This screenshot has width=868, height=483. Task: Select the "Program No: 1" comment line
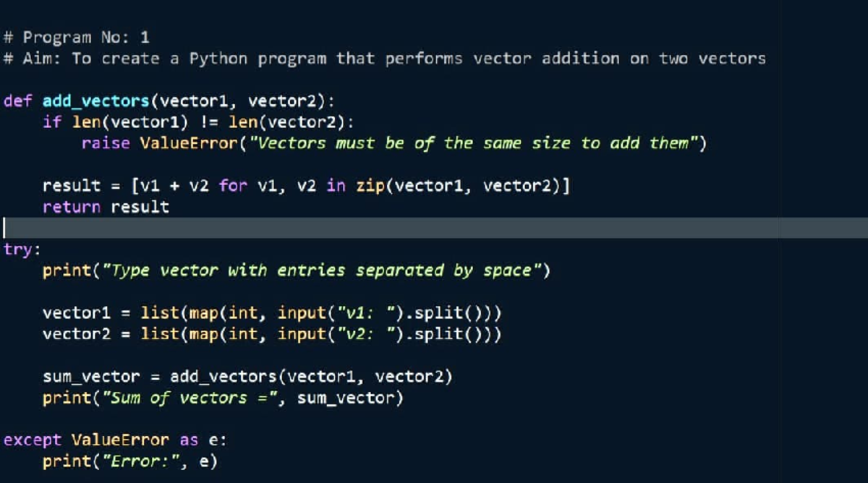click(x=76, y=38)
